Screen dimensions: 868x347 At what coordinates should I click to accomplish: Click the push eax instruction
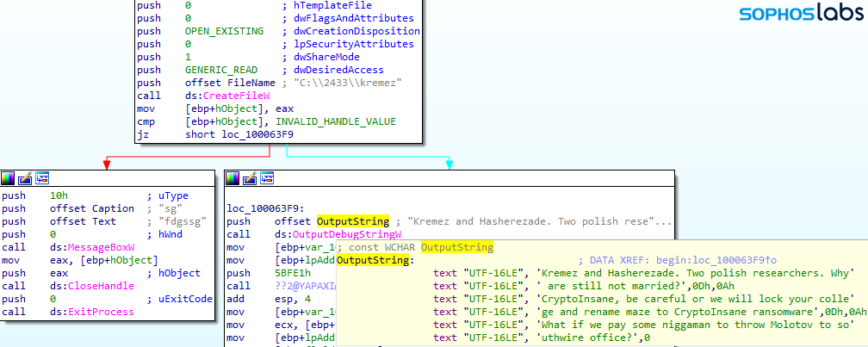[34, 273]
